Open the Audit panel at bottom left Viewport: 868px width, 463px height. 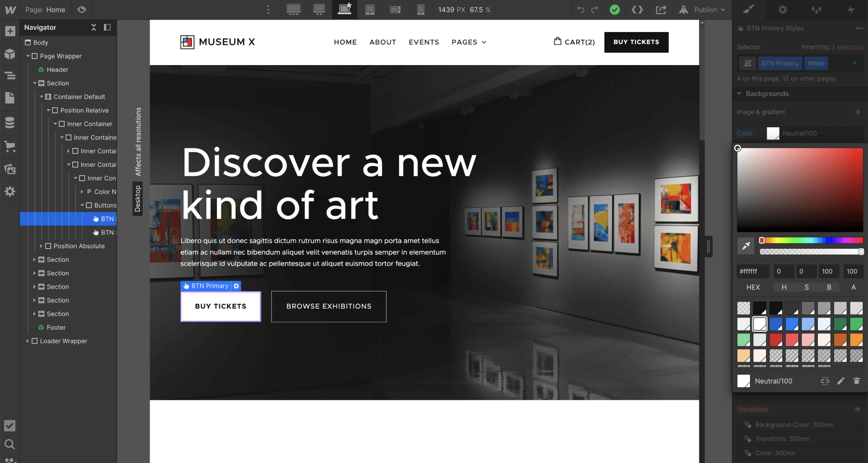pyautogui.click(x=10, y=425)
